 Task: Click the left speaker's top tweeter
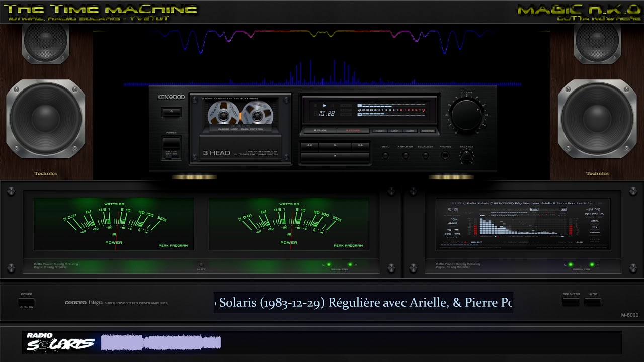pos(46,42)
